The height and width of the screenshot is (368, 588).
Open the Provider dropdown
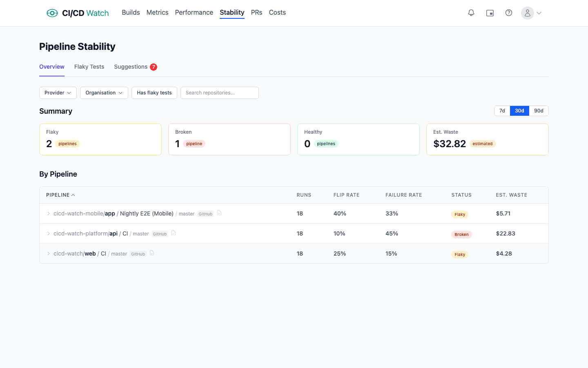point(58,93)
